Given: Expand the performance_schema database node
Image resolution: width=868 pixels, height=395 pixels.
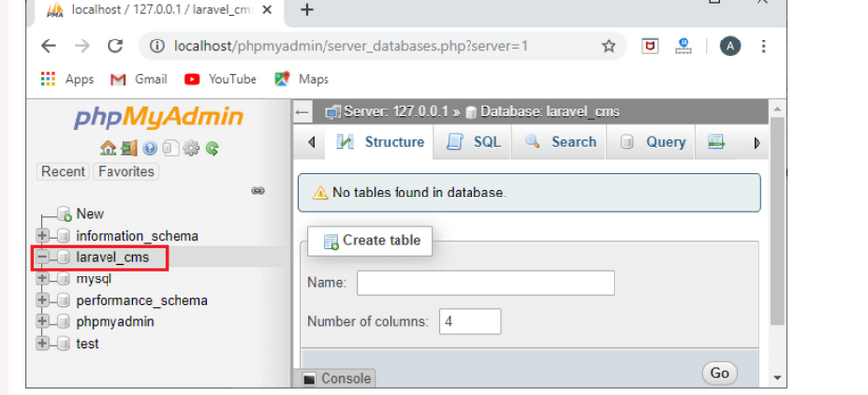Looking at the screenshot, I should coord(42,300).
